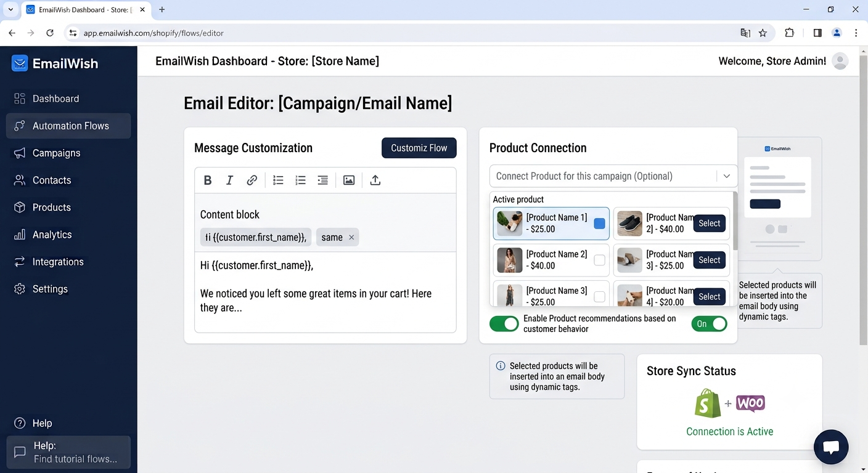Click the Customiz Flow button
The image size is (868, 473).
(x=419, y=148)
